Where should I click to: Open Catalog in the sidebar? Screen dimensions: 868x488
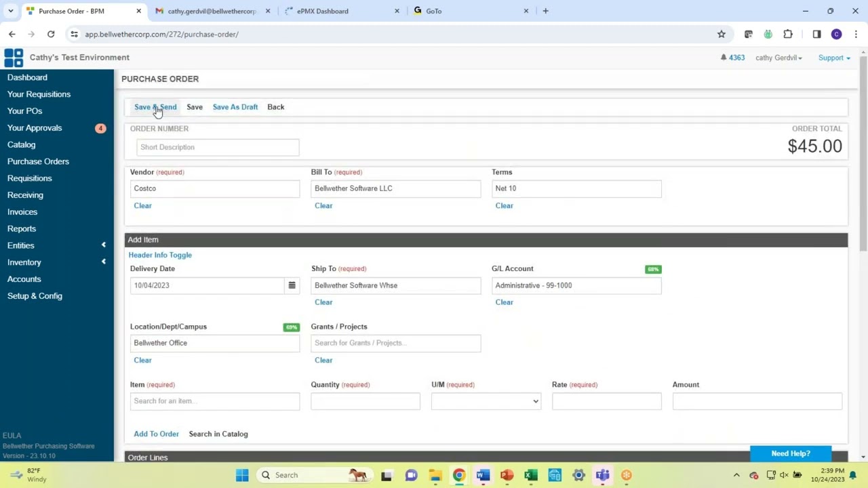click(21, 144)
